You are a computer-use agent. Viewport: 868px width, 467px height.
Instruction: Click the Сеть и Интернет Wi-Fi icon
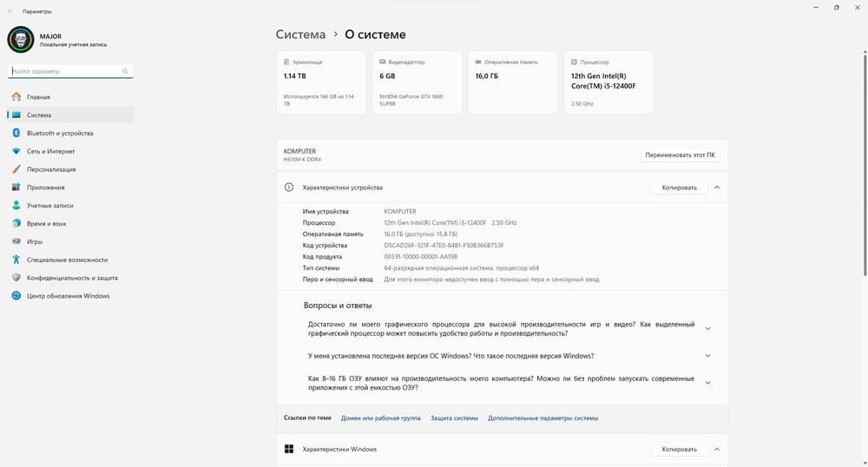pos(16,151)
